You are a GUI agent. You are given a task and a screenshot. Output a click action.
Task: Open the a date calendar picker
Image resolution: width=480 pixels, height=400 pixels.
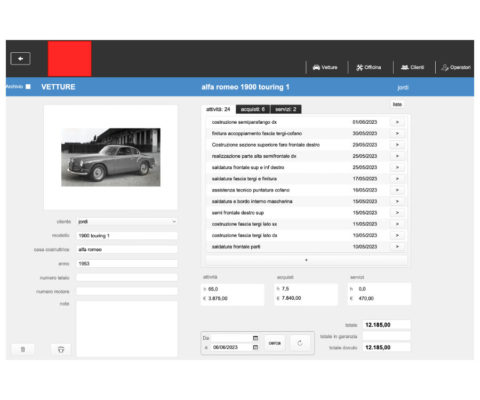[x=255, y=347]
